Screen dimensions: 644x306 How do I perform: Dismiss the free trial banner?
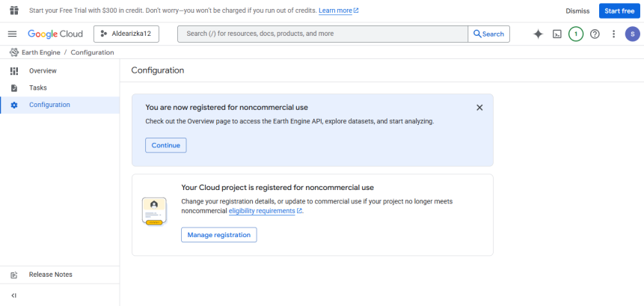point(577,11)
